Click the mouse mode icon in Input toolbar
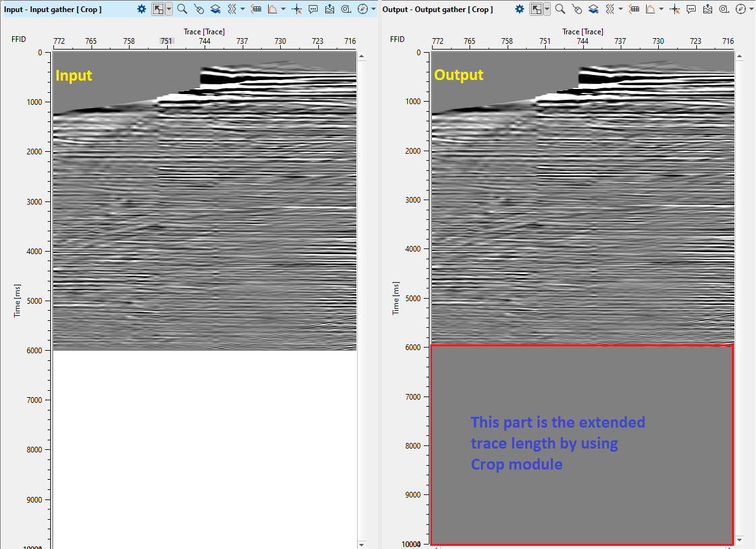 199,9
